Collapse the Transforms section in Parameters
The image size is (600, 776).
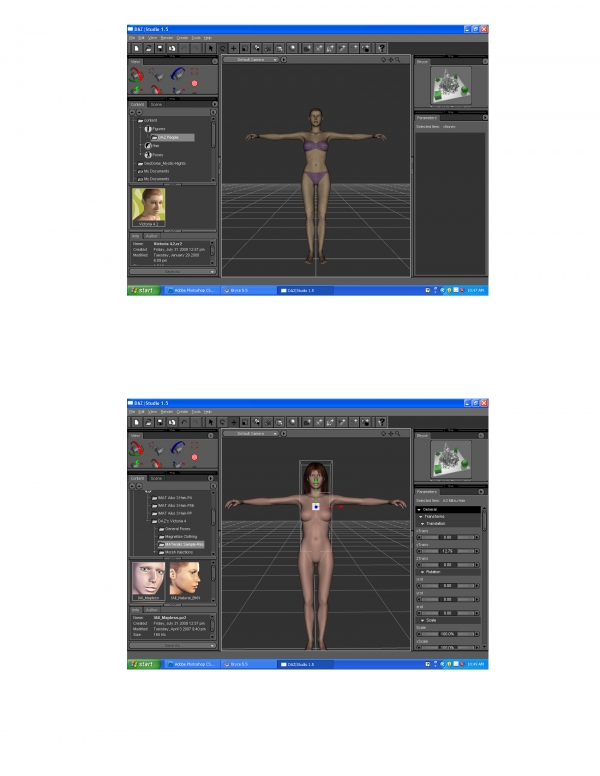(x=421, y=517)
